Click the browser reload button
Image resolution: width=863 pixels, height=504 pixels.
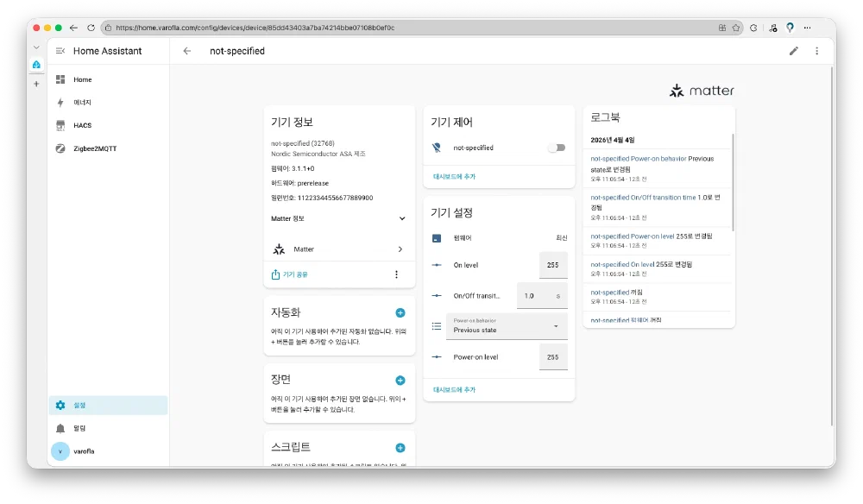point(91,28)
